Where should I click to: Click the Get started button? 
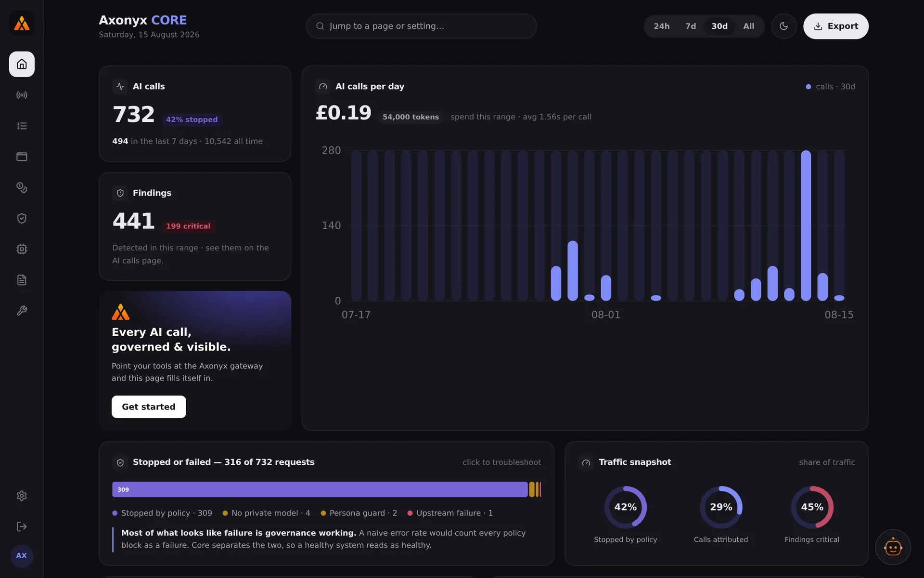[149, 407]
